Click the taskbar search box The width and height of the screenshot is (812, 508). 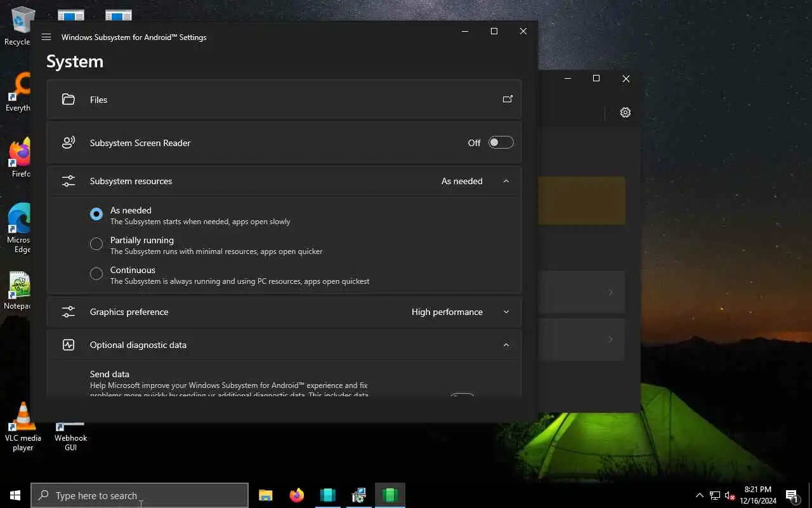click(x=140, y=495)
